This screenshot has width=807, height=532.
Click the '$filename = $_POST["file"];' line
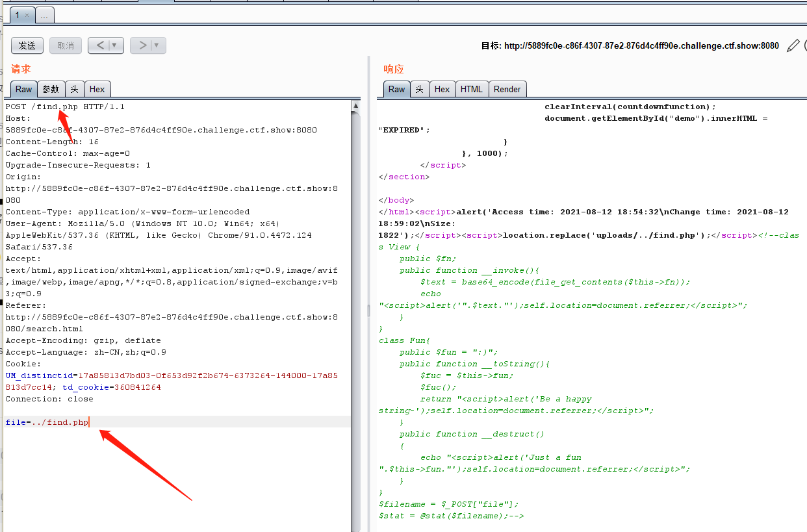[449, 503]
